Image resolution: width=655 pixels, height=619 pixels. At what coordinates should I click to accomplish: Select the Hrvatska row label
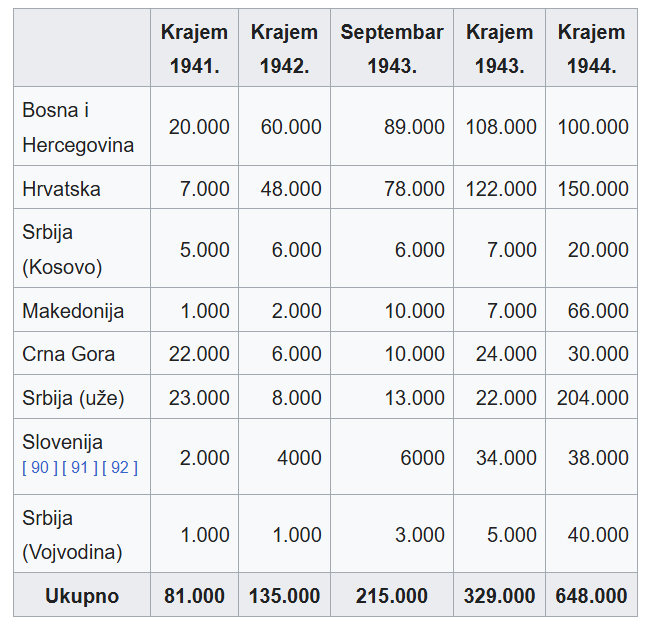(62, 189)
